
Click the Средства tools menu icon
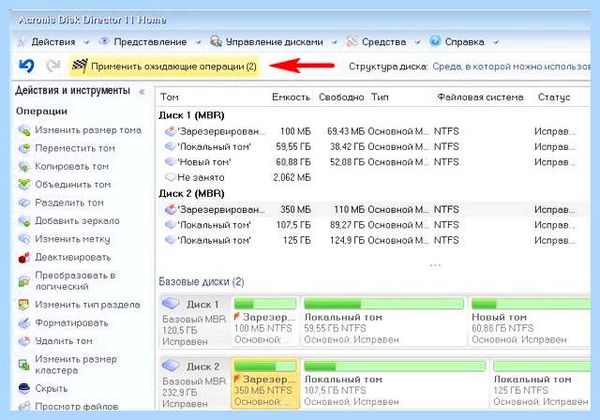(352, 41)
